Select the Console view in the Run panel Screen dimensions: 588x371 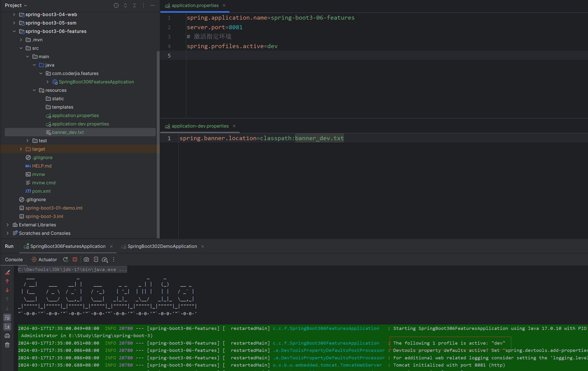tap(14, 260)
